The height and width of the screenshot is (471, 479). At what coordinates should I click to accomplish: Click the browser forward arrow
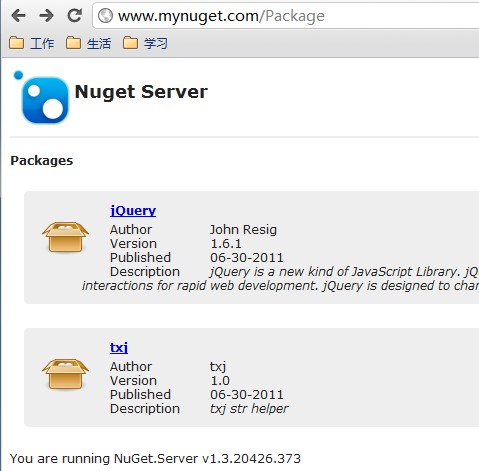(x=46, y=16)
